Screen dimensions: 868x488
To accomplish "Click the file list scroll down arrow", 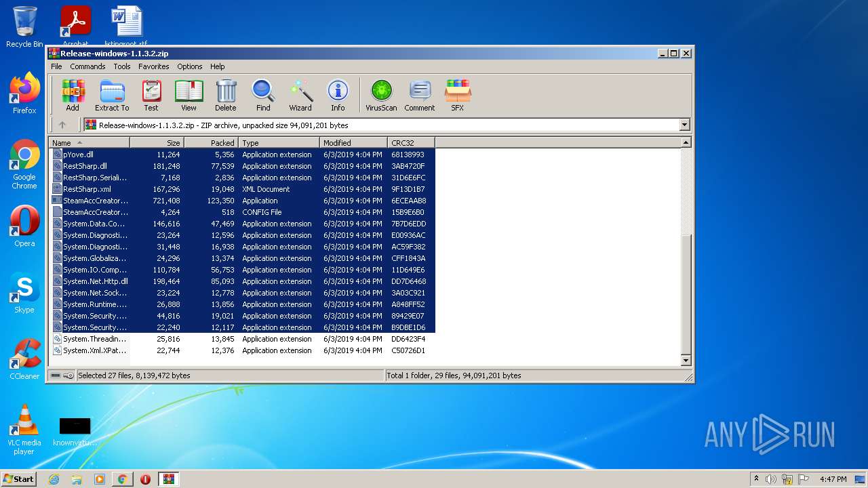I will (686, 361).
